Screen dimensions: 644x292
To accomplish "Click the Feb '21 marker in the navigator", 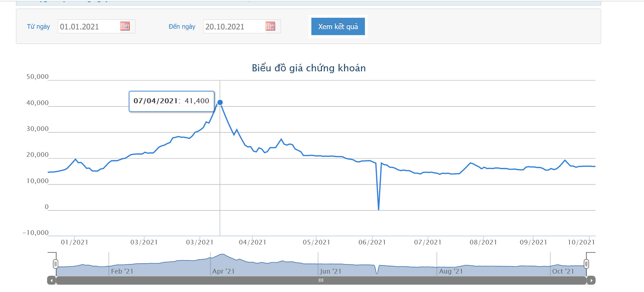I will click(122, 271).
